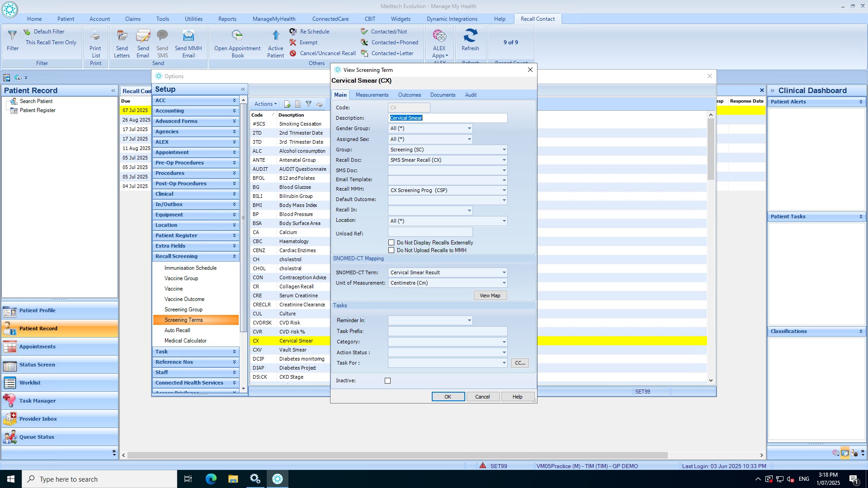
Task: Expand the Recall Doc dropdown
Action: [504, 160]
